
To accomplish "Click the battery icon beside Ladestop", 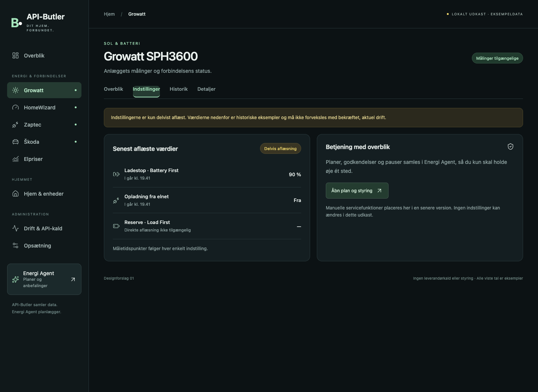I will click(116, 174).
